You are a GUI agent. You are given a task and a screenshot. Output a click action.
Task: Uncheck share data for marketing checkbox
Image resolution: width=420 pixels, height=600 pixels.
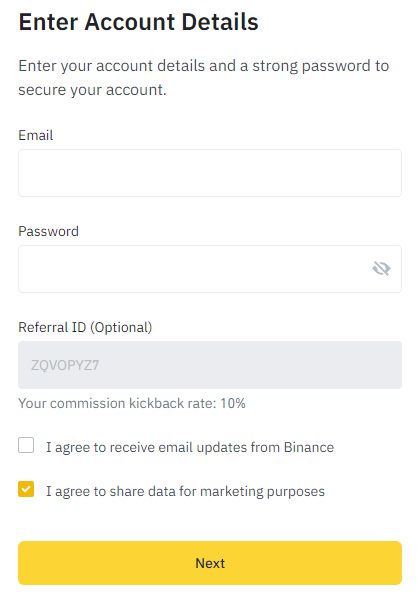coord(26,489)
